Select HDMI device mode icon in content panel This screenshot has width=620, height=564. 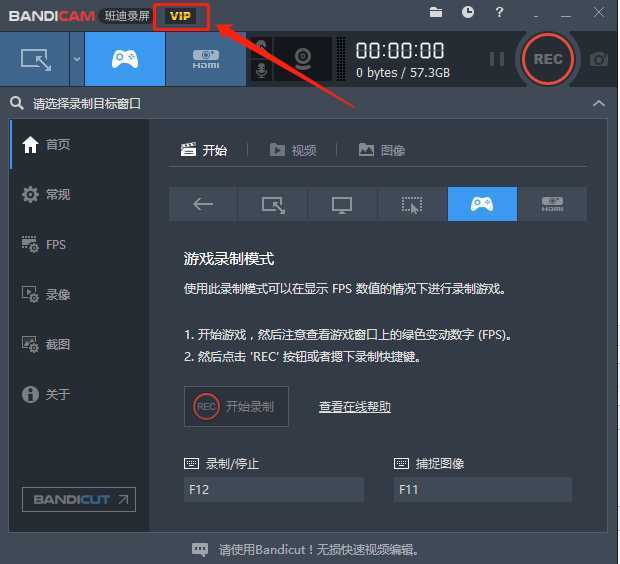pyautogui.click(x=552, y=204)
